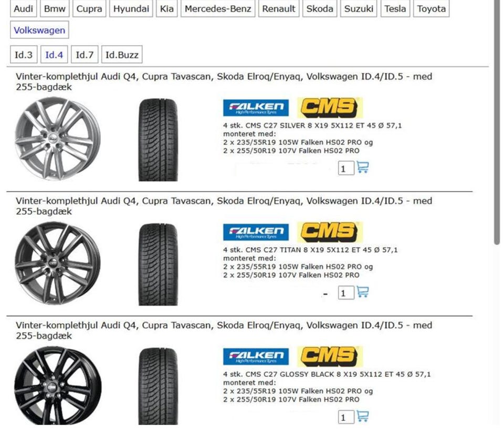Screen dimensions: 504x435
Task: Click the Falken logo in the silver wheel listing
Action: pos(256,108)
